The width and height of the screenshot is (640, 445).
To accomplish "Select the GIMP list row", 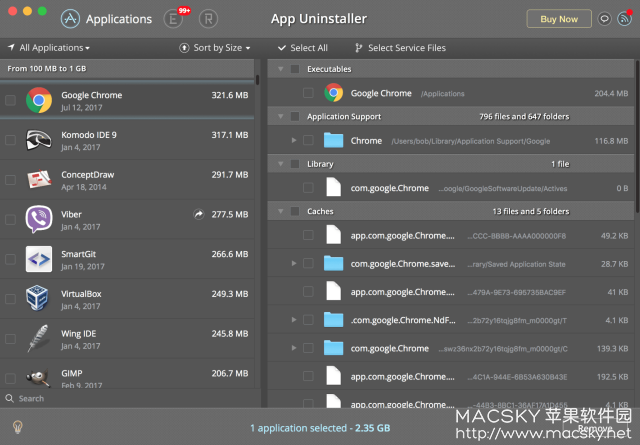I will coord(127,374).
